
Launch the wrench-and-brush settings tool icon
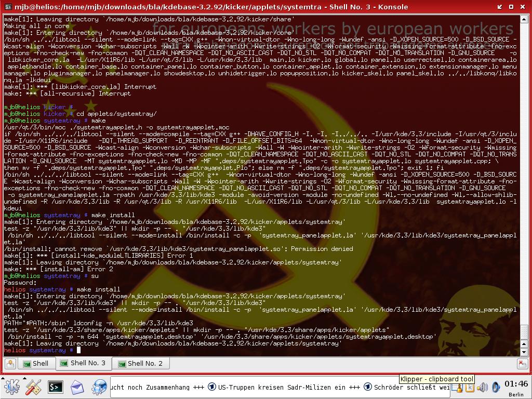coord(33,387)
